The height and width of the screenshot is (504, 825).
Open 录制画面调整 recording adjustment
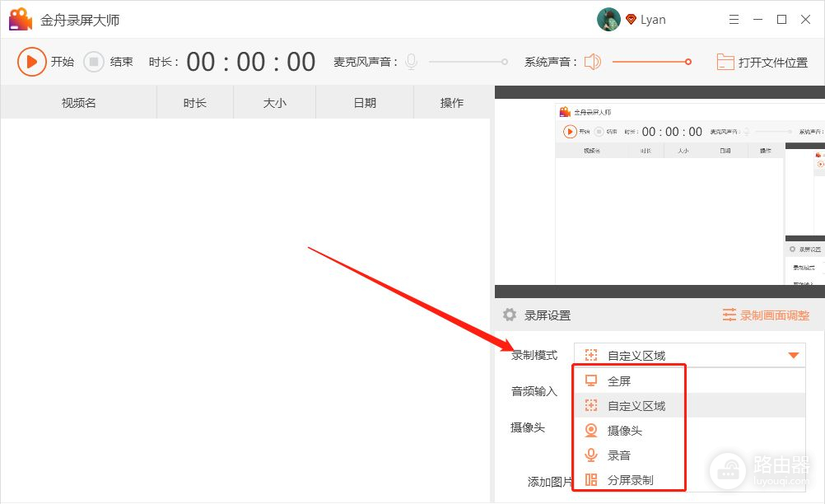pos(765,315)
